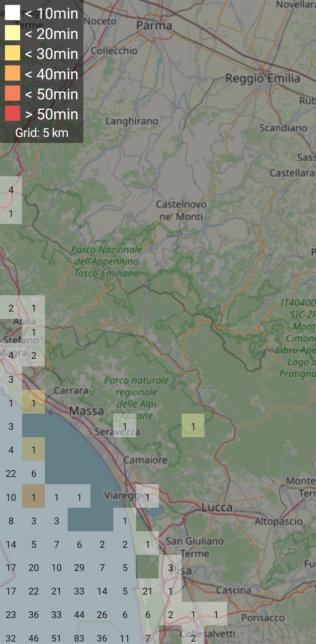
Task: Click the red '> 50min' legend swatch
Action: (x=12, y=114)
